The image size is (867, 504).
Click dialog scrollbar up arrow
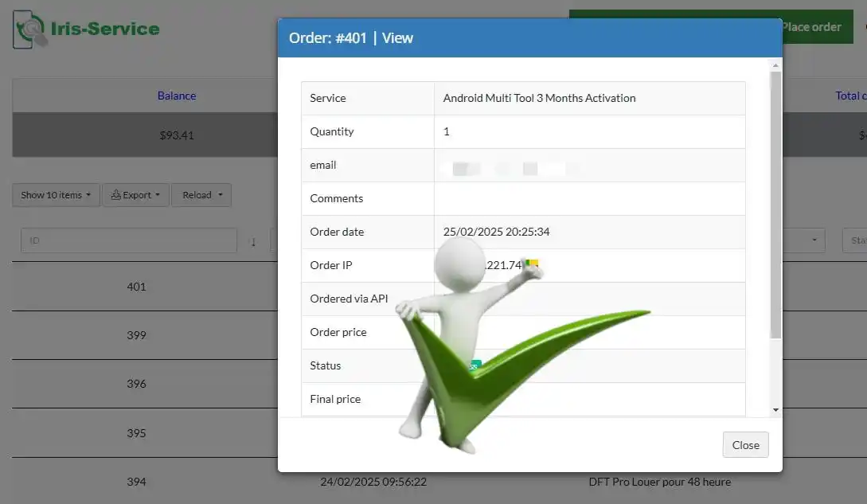[775, 65]
